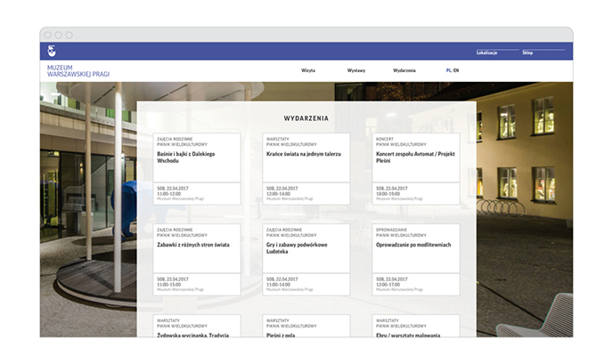Visit the Sklep link in top bar

(527, 53)
